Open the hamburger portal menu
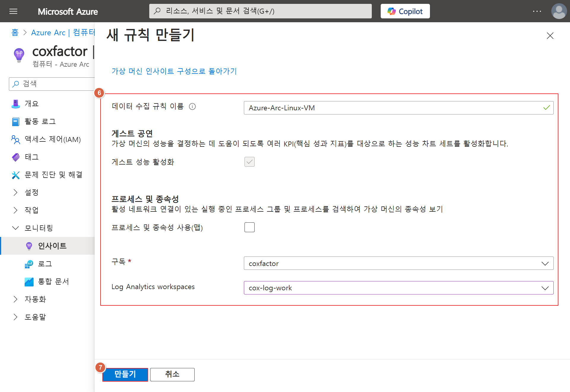The height and width of the screenshot is (392, 570). point(13,11)
